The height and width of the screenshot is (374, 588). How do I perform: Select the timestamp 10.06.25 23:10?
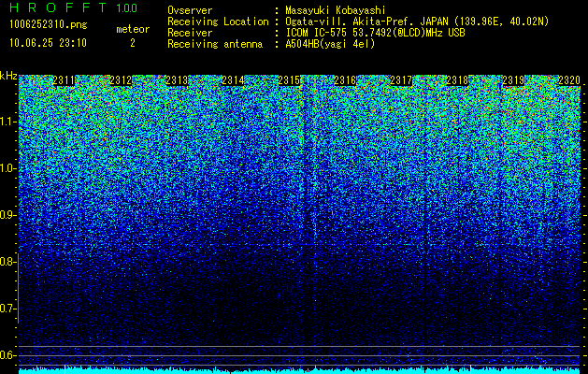coord(48,43)
